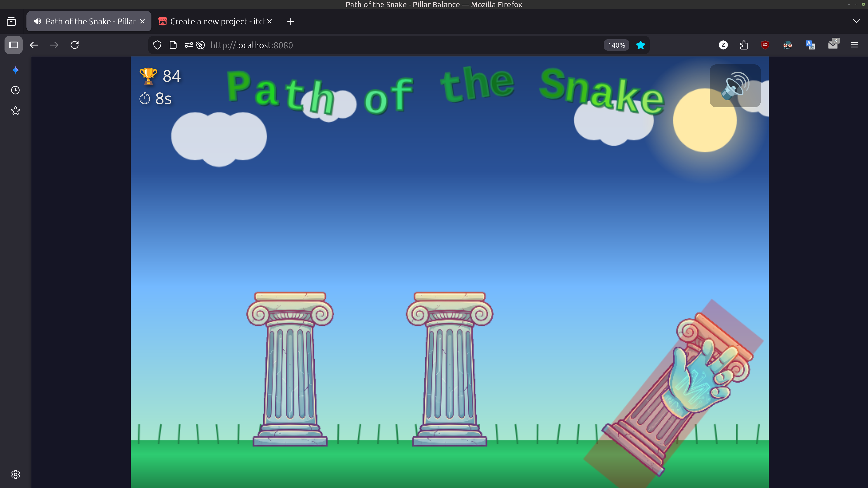The height and width of the screenshot is (488, 868).
Task: Click the Zotero Z extension icon
Action: pyautogui.click(x=723, y=45)
